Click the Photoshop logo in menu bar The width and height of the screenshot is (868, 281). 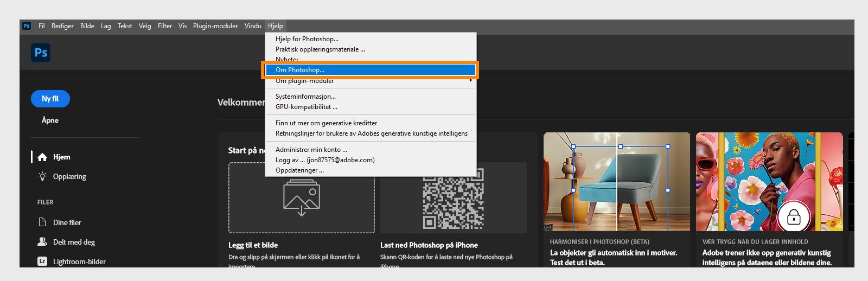27,26
